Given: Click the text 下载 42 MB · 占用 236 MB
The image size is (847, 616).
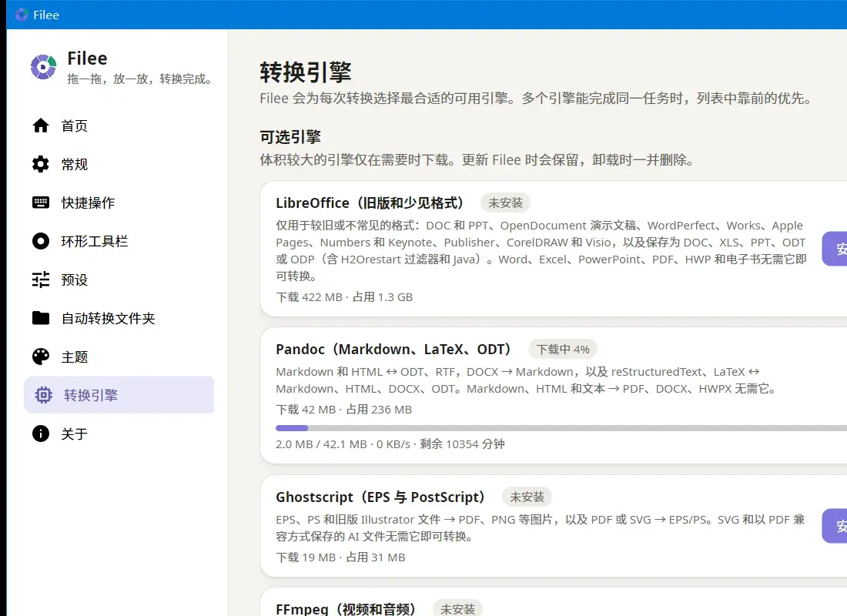Looking at the screenshot, I should pyautogui.click(x=343, y=410).
